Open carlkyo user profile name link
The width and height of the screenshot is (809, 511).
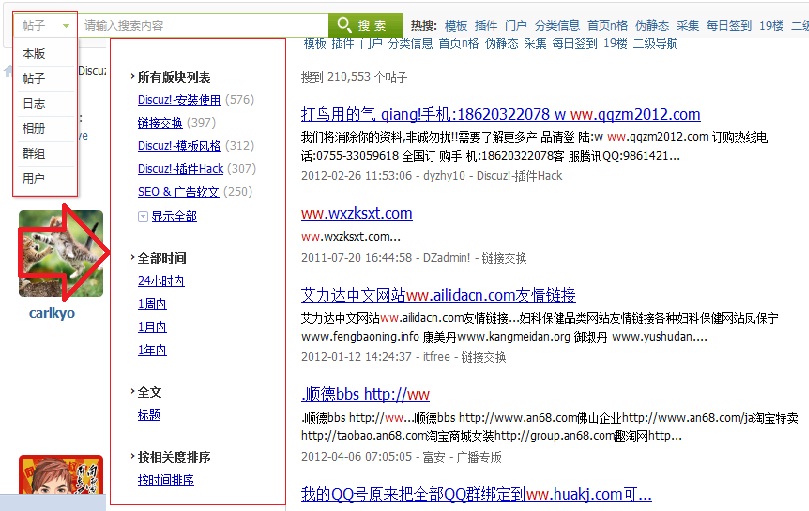52,313
